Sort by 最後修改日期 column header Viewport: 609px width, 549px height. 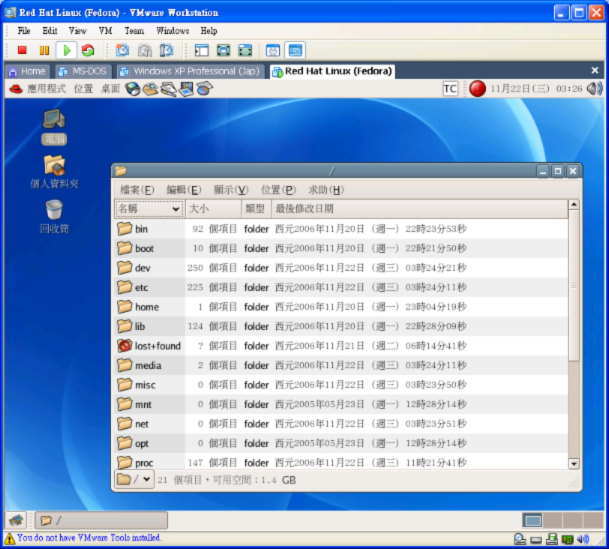(x=419, y=209)
